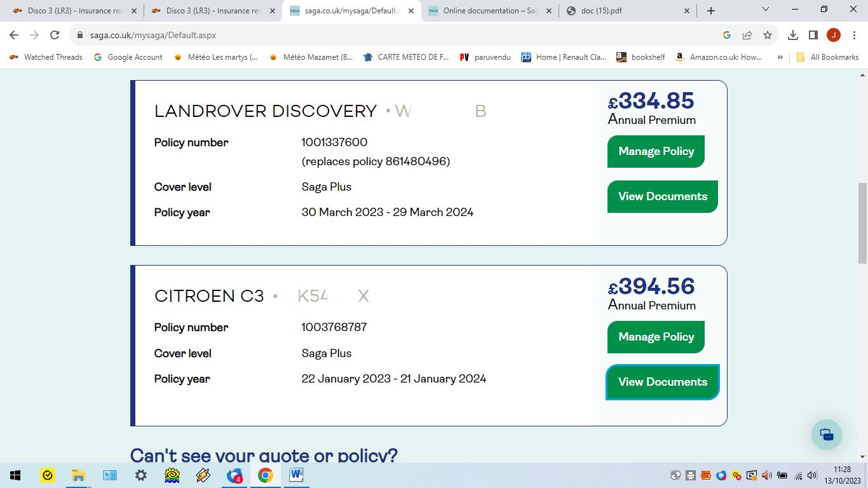Open Météo Mazamet bookmark

point(311,57)
